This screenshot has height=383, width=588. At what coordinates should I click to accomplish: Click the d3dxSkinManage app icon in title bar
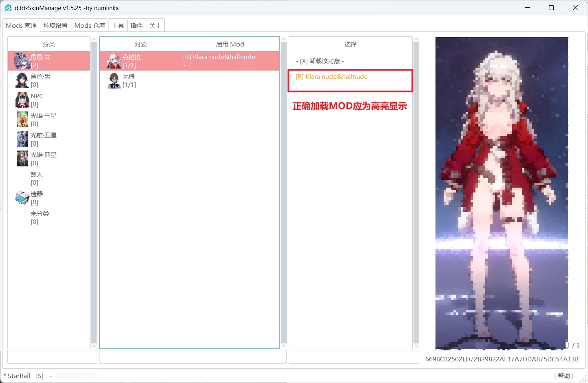(8, 8)
